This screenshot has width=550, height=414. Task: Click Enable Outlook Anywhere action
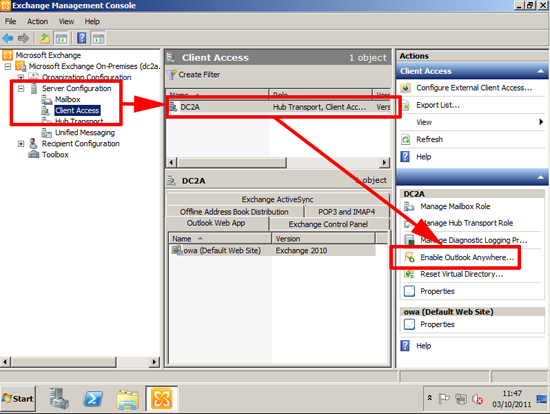467,257
